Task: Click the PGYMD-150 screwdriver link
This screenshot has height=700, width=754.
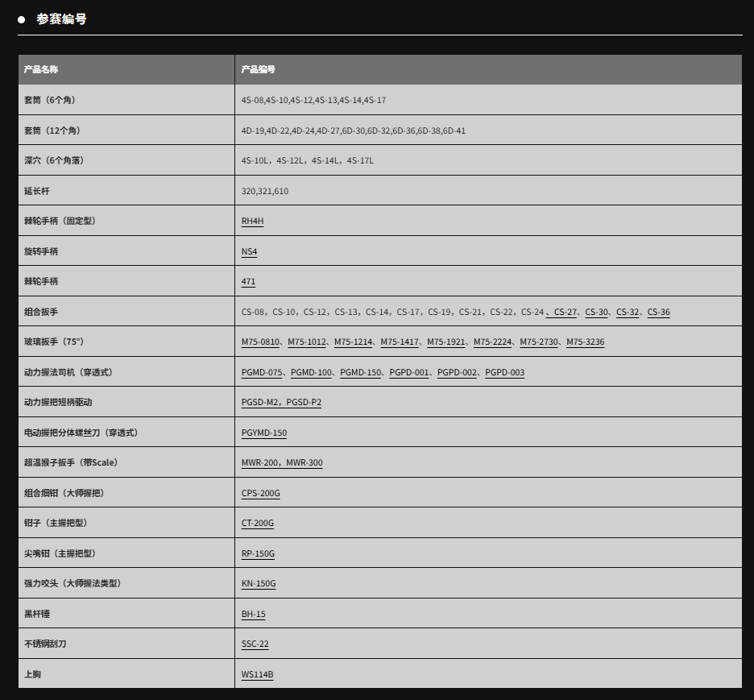Action: (263, 433)
